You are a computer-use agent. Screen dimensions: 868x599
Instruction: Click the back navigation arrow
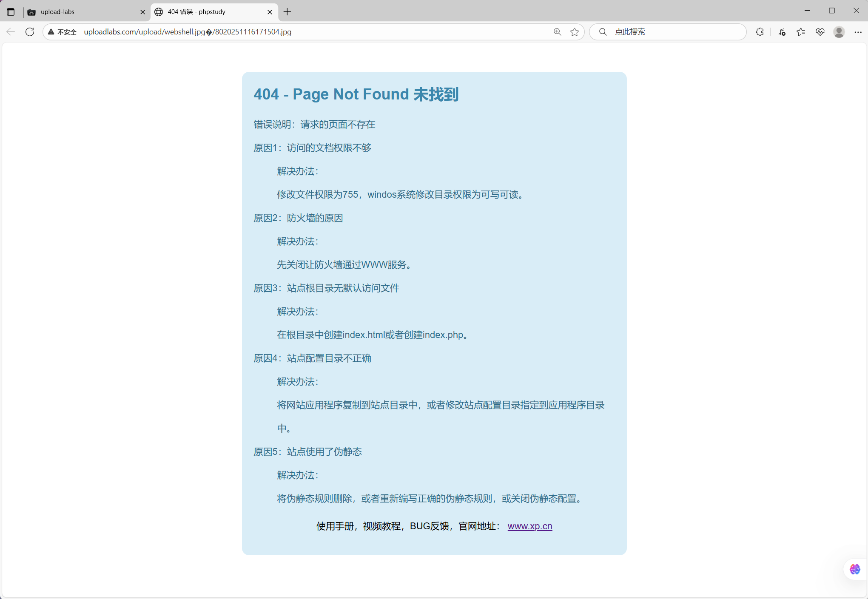pos(11,32)
